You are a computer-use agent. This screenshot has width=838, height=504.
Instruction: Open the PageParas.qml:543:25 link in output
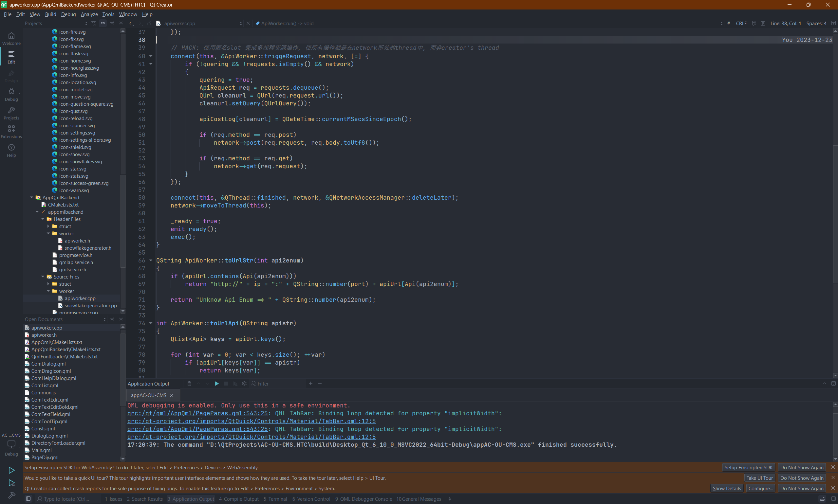coord(197,413)
